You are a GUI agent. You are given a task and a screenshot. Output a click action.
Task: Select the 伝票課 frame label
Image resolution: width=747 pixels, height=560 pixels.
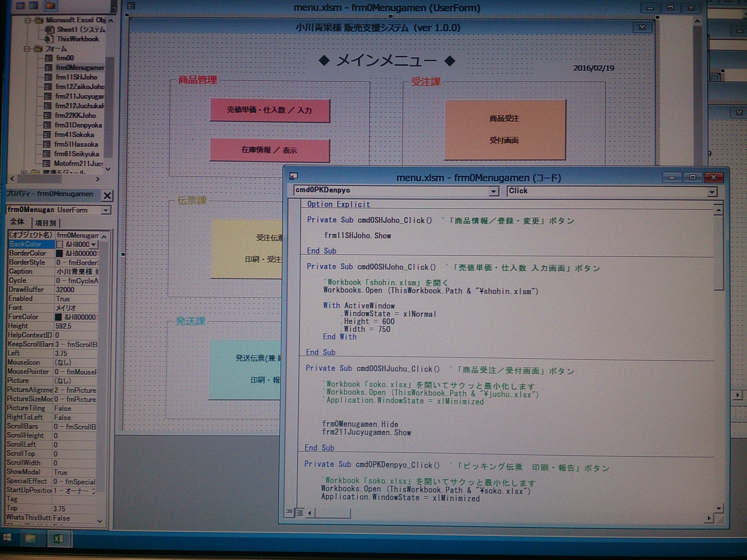click(x=192, y=201)
